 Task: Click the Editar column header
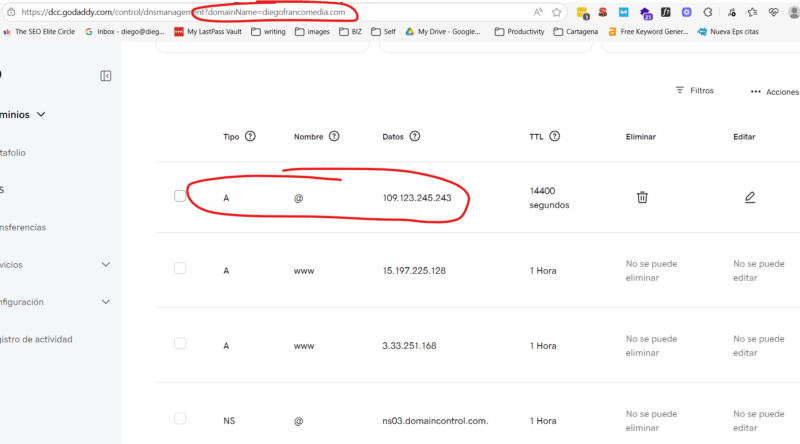tap(744, 137)
